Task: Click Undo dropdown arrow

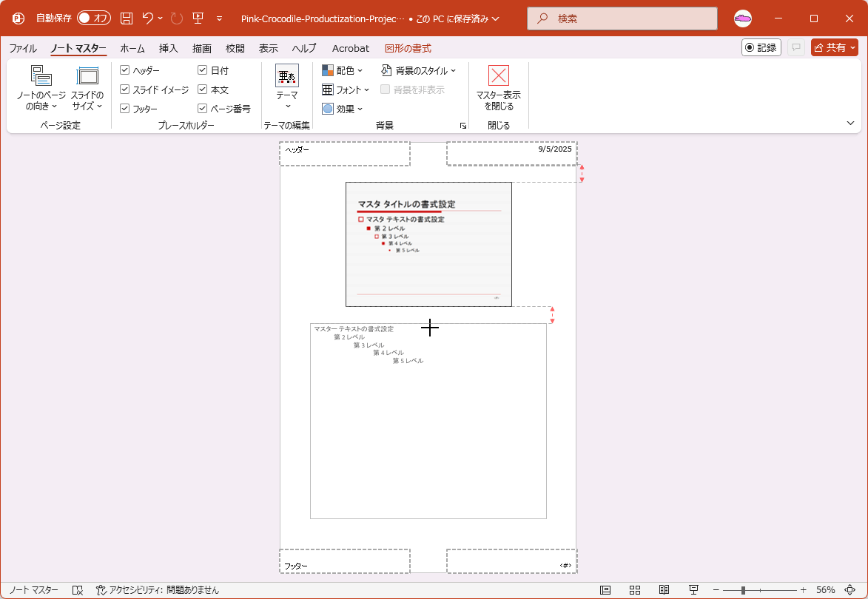Action: (x=161, y=18)
